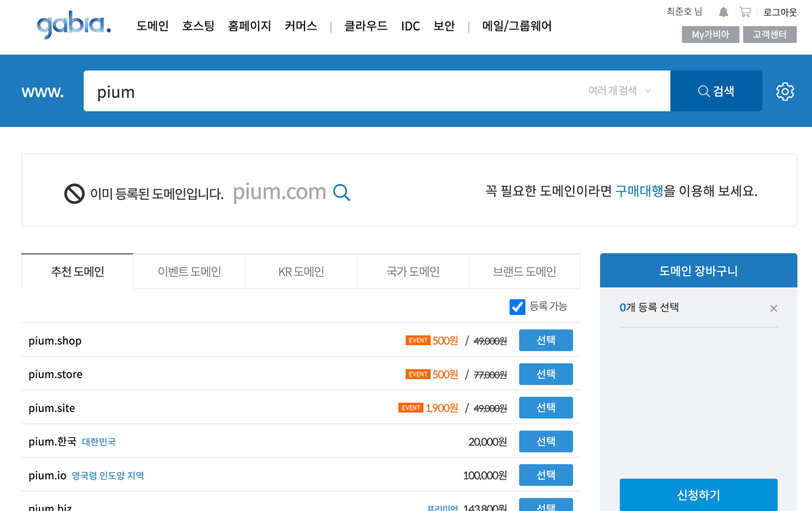This screenshot has height=511, width=812.
Task: Close the domain cart selection panel
Action: pyautogui.click(x=773, y=308)
